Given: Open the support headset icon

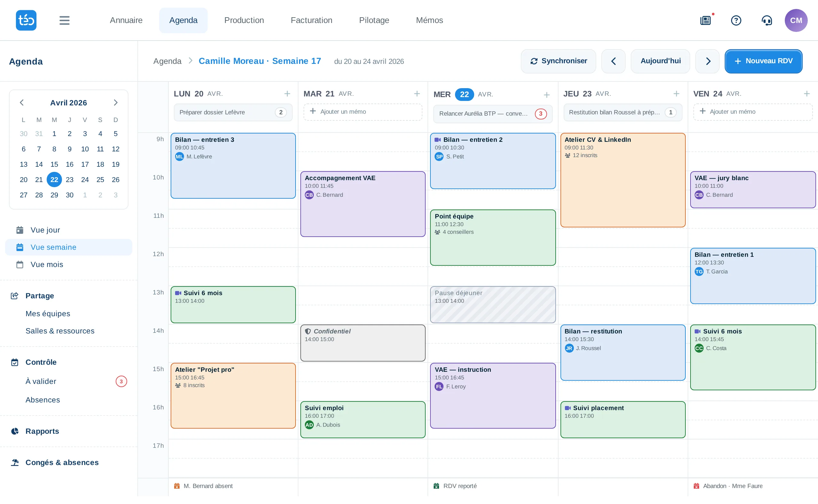Looking at the screenshot, I should coord(767,20).
